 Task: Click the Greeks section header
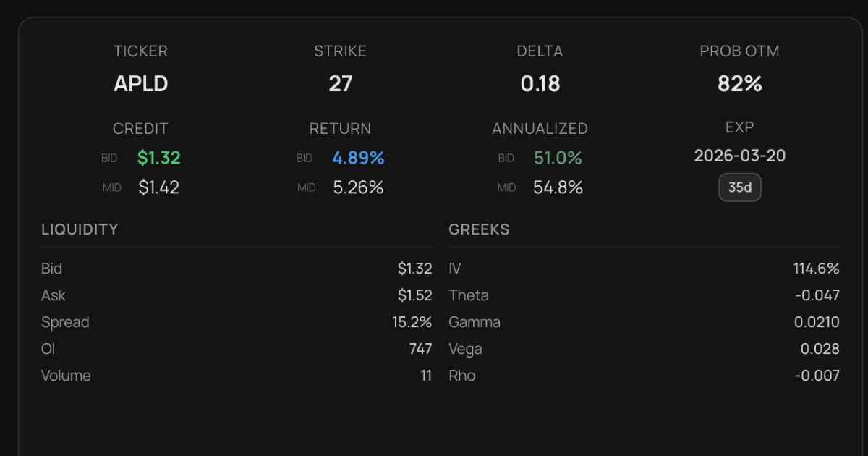pyautogui.click(x=479, y=229)
